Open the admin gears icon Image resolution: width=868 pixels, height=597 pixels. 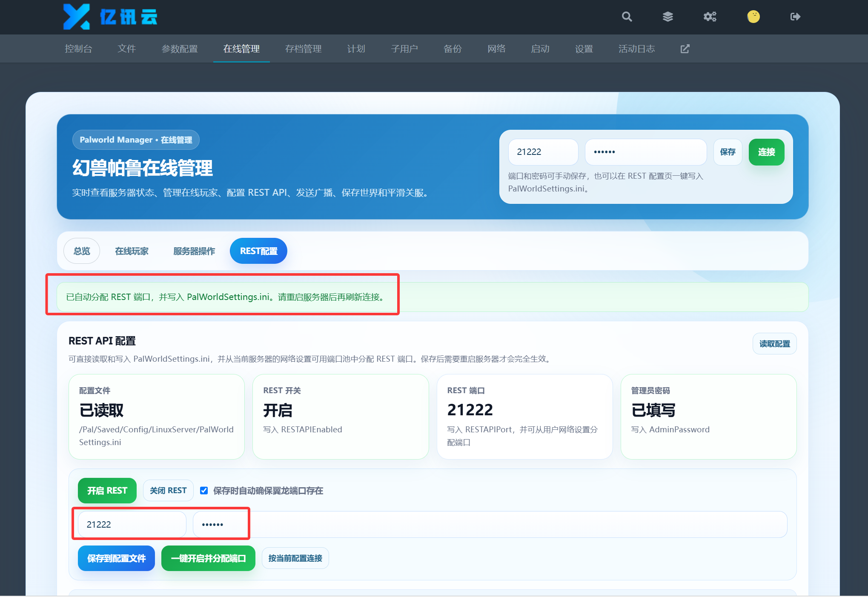pyautogui.click(x=710, y=17)
